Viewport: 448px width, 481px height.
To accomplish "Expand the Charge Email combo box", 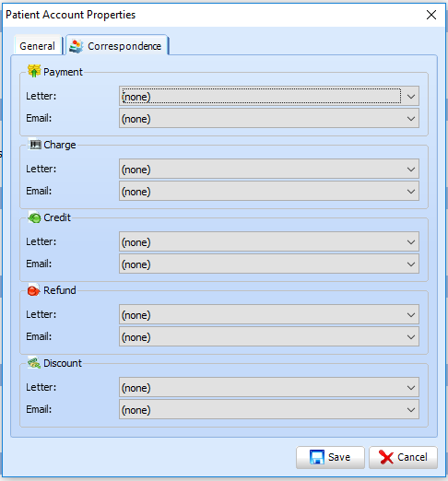I will coord(269,192).
